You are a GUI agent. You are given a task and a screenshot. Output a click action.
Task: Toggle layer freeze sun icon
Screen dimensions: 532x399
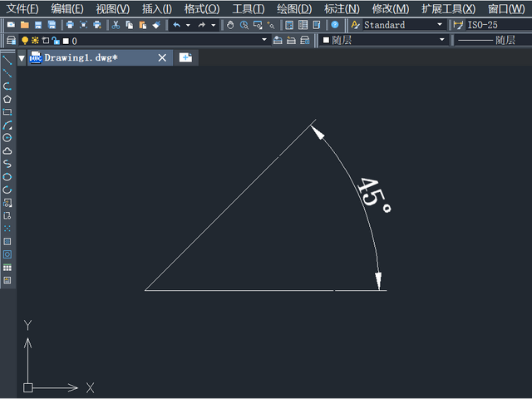coord(35,41)
